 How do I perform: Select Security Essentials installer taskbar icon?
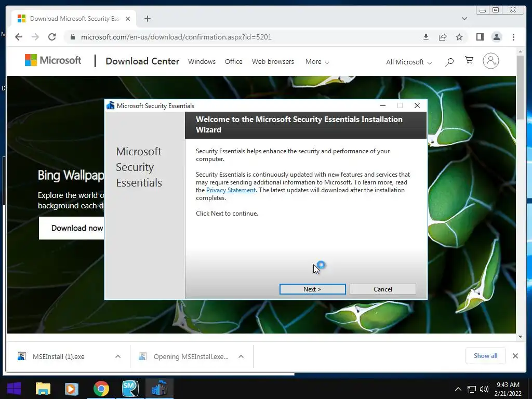click(159, 389)
